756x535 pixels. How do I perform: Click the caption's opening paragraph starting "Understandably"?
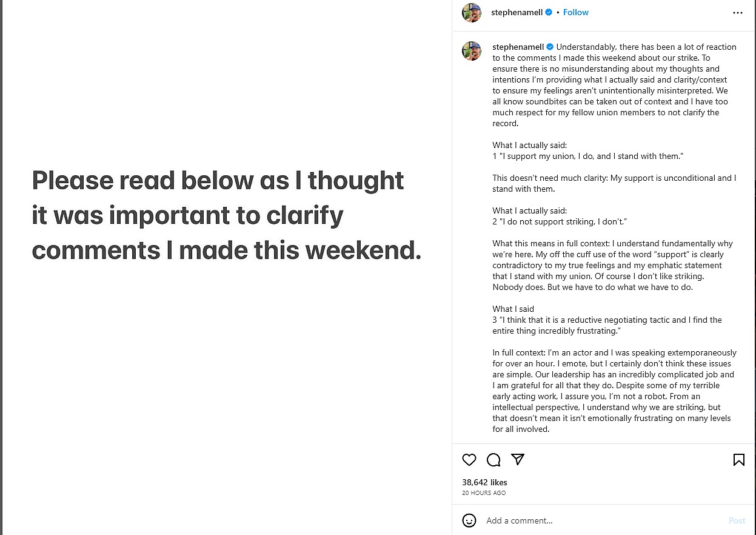[612, 85]
